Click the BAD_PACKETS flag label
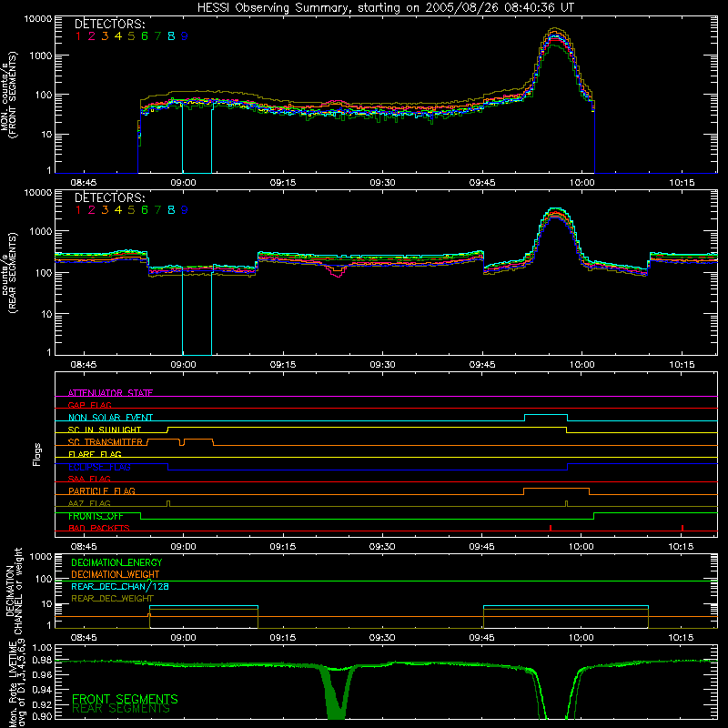This screenshot has width=728, height=728. (x=99, y=528)
